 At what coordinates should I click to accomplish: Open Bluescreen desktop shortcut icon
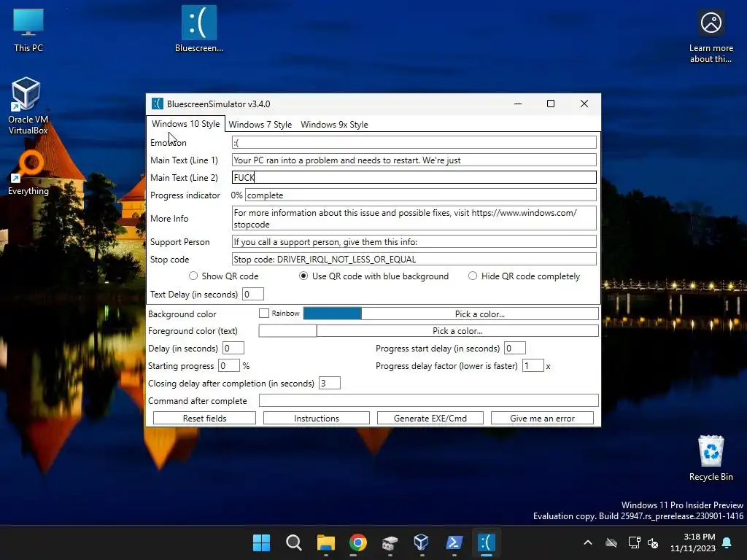pos(198,28)
